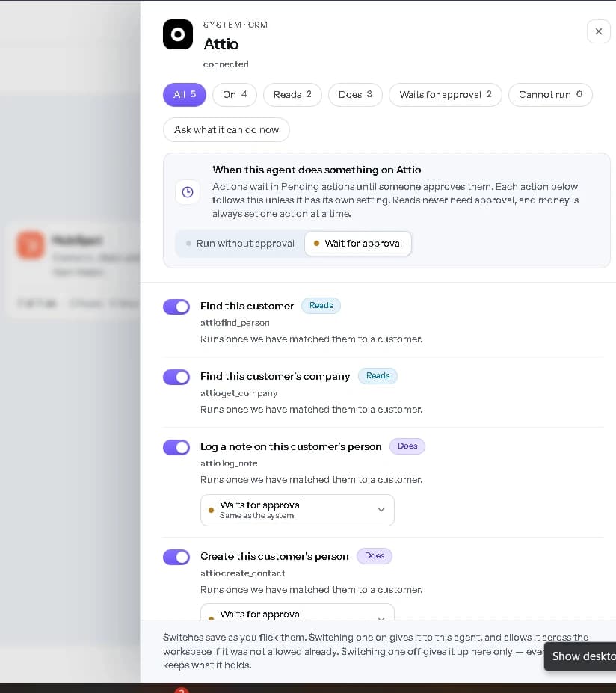The image size is (616, 693).
Task: Click Reads badge beside customer's company
Action: click(x=378, y=376)
